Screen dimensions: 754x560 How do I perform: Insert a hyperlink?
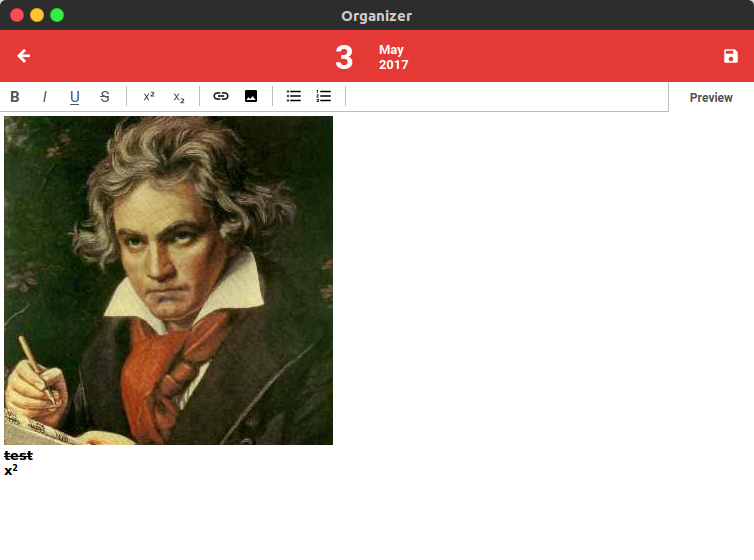tap(221, 96)
